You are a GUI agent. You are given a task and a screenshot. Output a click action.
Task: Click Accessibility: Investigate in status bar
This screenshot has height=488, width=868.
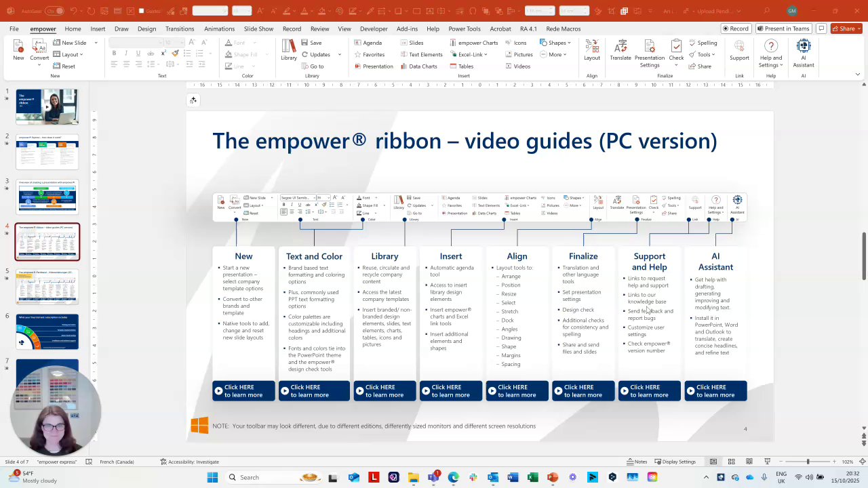(x=190, y=462)
